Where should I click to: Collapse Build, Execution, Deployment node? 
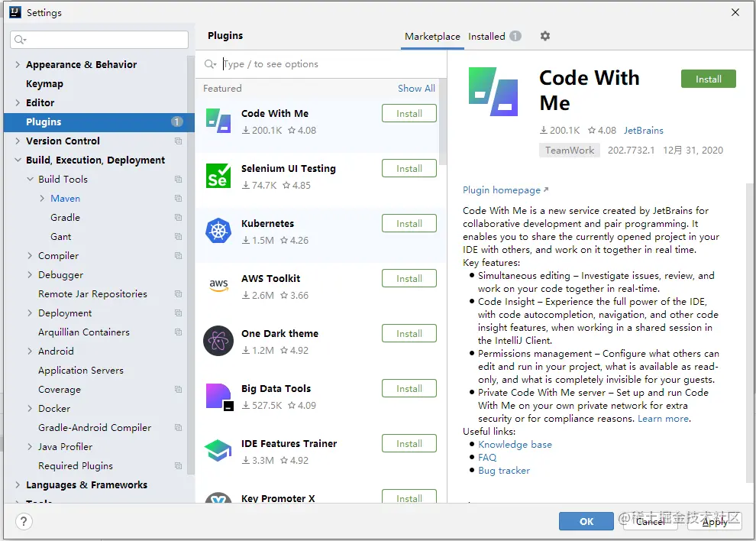tap(18, 160)
